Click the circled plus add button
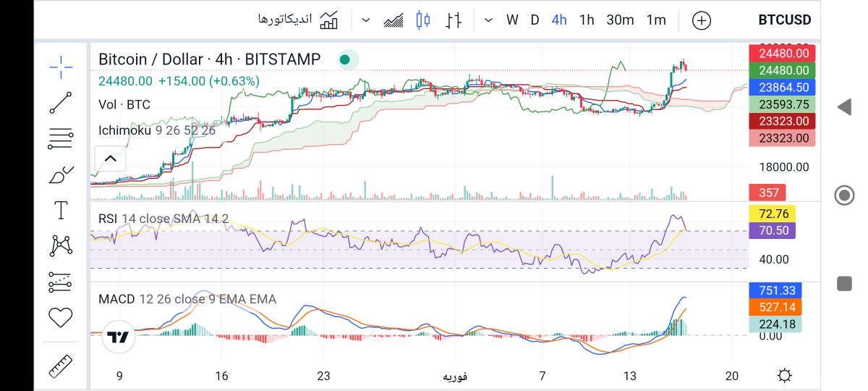Image resolution: width=868 pixels, height=391 pixels. pyautogui.click(x=701, y=20)
